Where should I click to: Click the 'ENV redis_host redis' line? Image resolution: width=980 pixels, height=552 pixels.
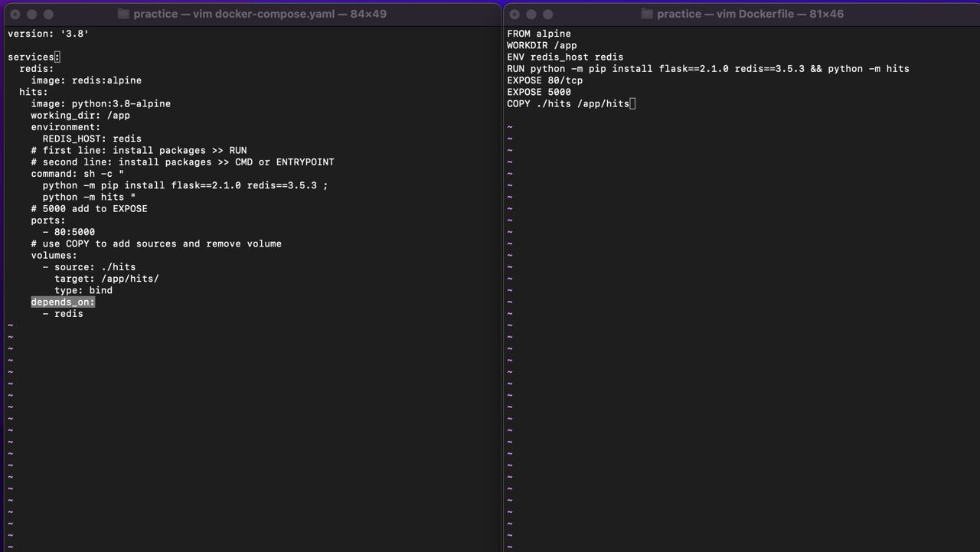pos(565,57)
